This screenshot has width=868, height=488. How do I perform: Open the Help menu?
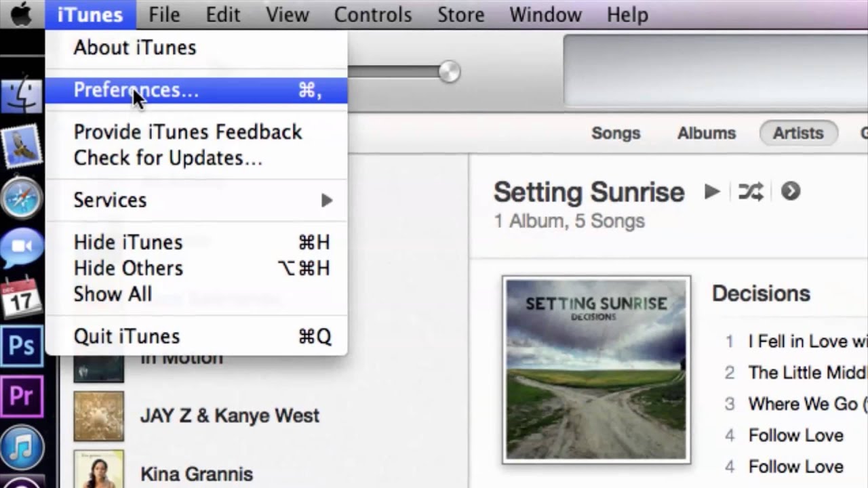coord(627,14)
